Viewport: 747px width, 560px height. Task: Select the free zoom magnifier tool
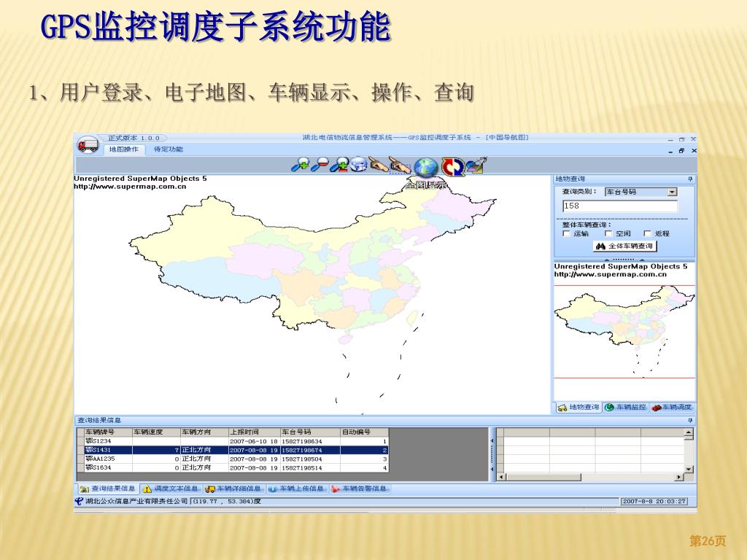338,166
